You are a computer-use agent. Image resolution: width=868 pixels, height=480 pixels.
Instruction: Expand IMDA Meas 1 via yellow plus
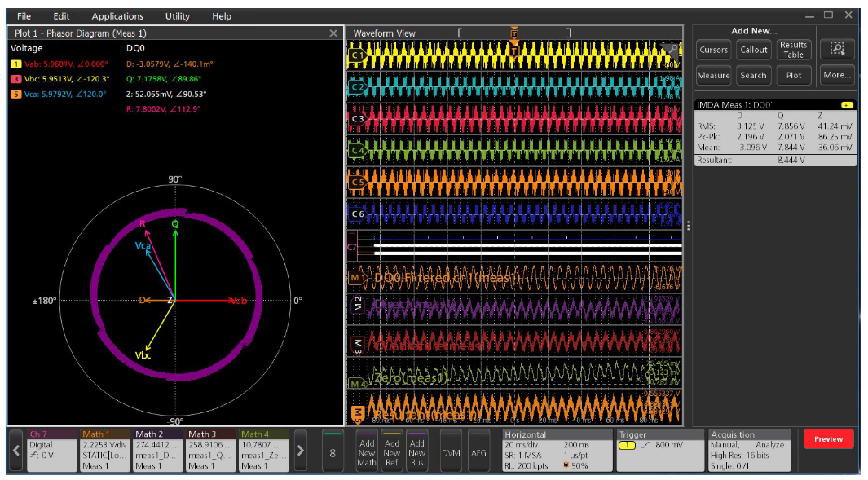(x=848, y=104)
